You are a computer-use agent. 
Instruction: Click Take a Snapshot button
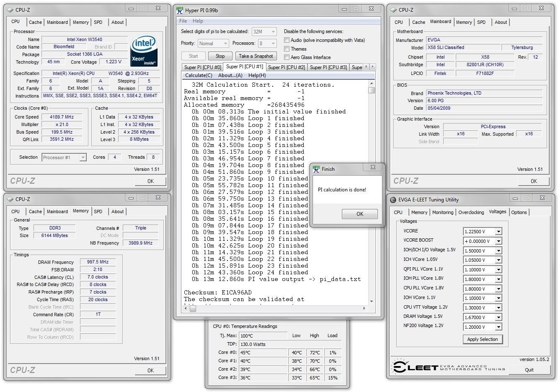(256, 56)
